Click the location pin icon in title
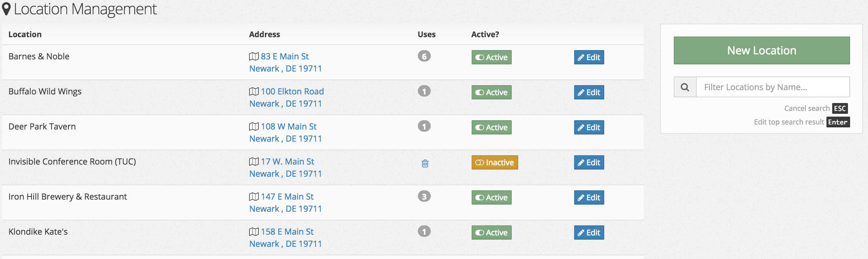868x259 pixels. click(x=6, y=9)
